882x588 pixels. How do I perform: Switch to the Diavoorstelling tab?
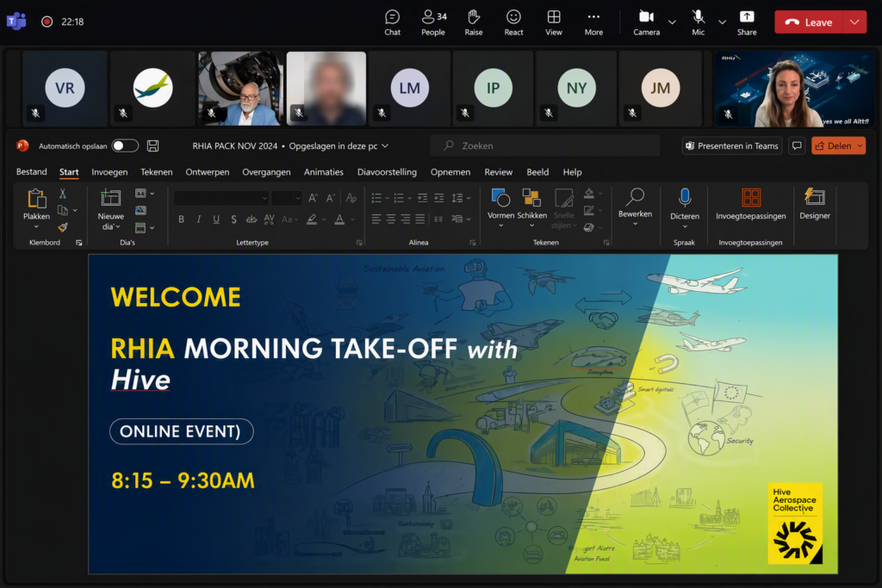[387, 172]
